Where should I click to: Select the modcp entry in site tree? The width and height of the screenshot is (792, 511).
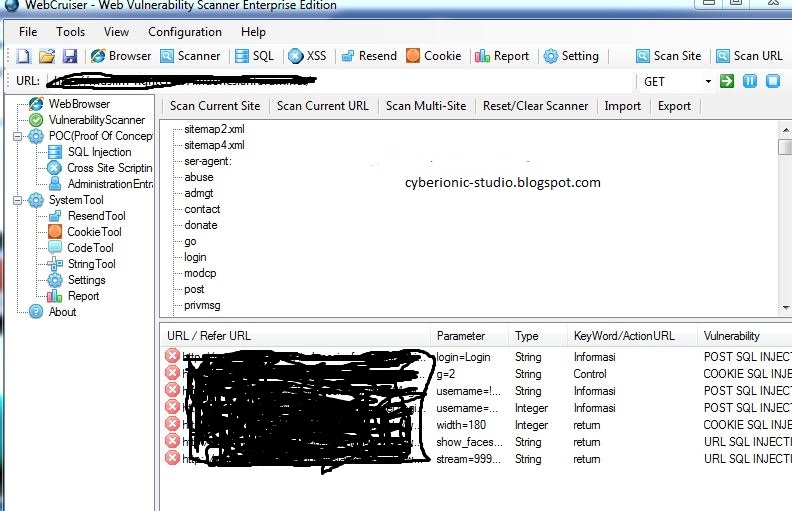pos(200,274)
